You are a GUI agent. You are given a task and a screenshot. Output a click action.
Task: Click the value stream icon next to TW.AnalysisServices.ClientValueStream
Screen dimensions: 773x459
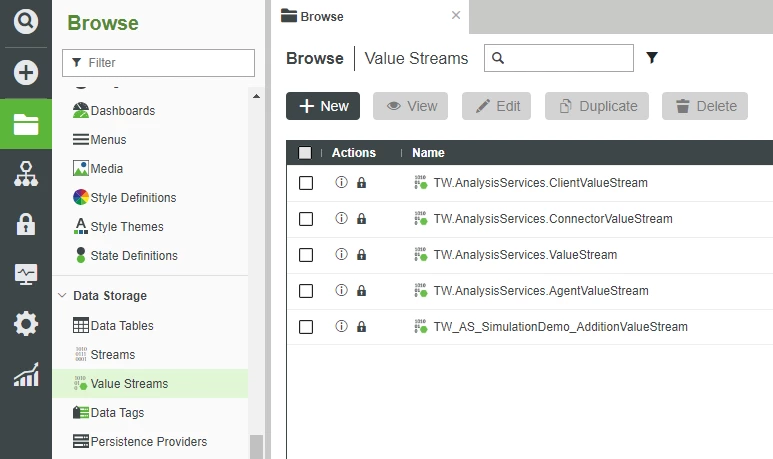(x=421, y=183)
